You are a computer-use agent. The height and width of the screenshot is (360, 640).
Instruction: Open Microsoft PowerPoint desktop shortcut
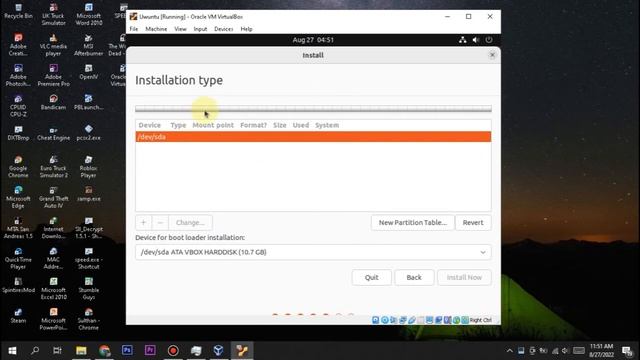click(53, 320)
